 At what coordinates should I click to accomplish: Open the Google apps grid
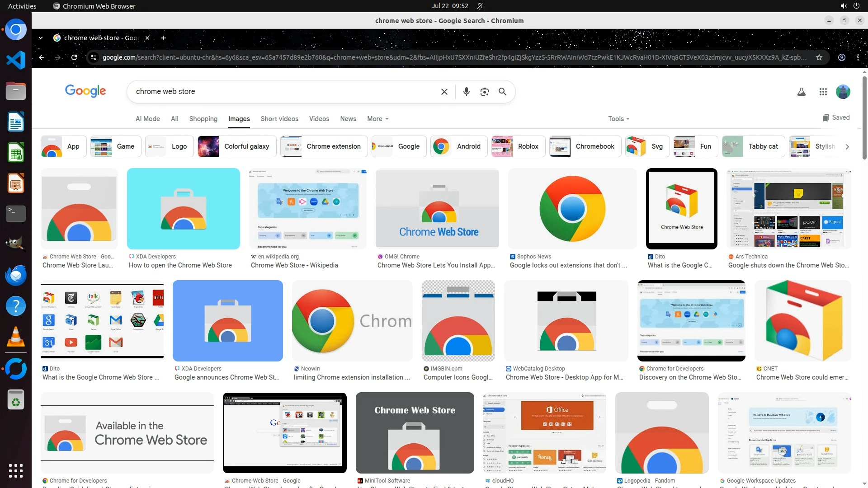pyautogui.click(x=823, y=92)
